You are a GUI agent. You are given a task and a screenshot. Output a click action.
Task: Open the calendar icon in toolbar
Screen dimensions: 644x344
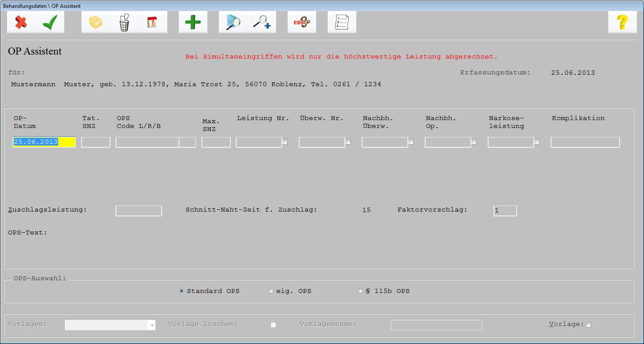coord(153,22)
